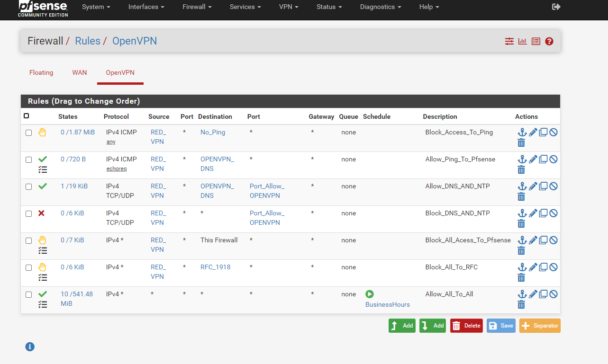The width and height of the screenshot is (608, 364).
Task: Check the Block_Access_To_Ping rule checkbox
Action: [x=28, y=133]
